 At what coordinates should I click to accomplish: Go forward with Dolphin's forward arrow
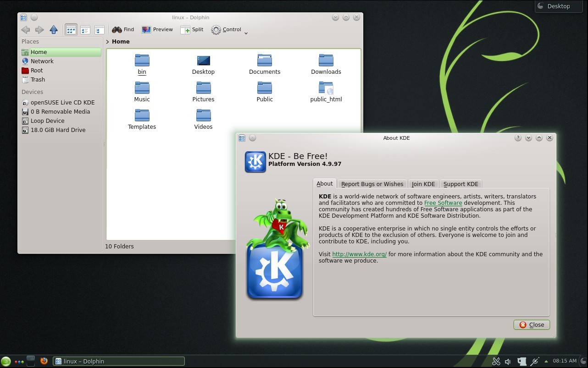click(39, 30)
